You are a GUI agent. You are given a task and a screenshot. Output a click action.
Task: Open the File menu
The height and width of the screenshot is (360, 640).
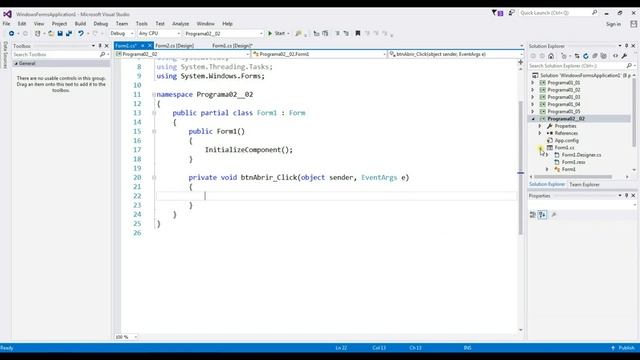tap(6, 24)
